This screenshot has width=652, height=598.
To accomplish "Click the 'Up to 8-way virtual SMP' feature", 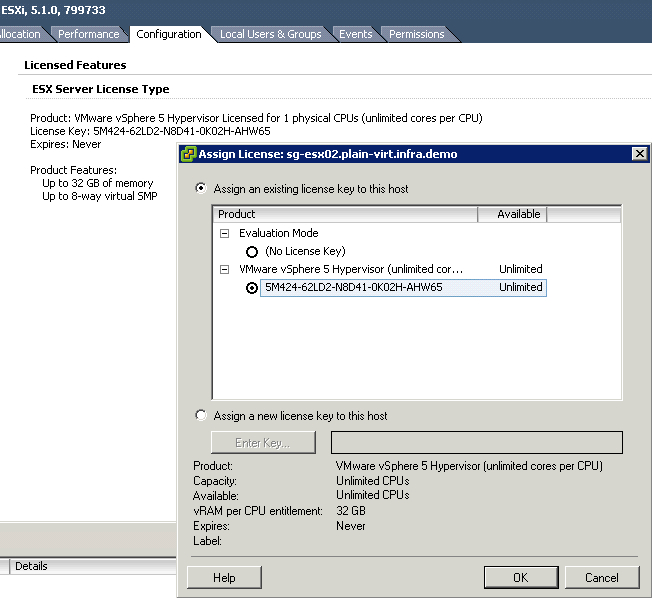I will click(x=100, y=196).
